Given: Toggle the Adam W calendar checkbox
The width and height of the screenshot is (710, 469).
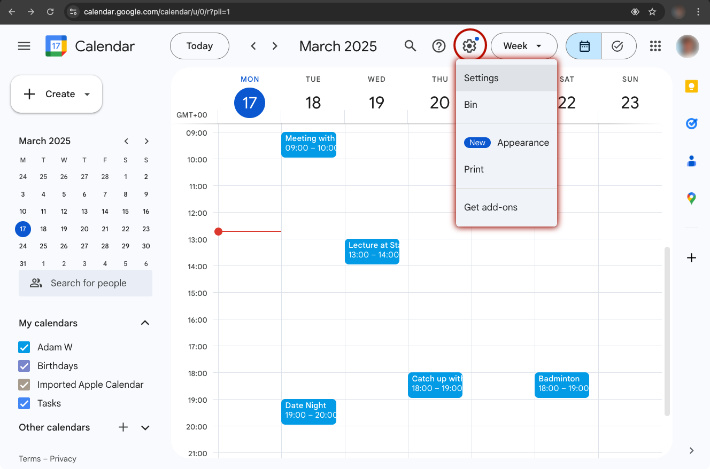Looking at the screenshot, I should [24, 347].
